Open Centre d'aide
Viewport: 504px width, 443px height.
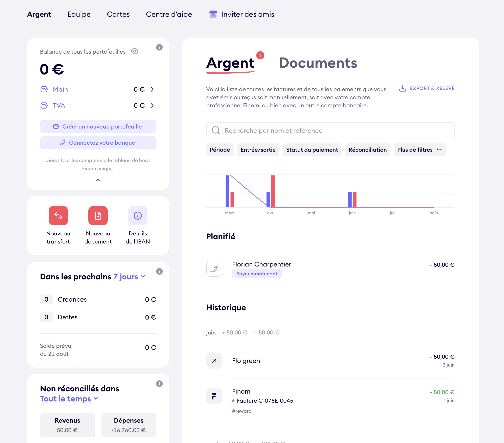[x=169, y=14]
